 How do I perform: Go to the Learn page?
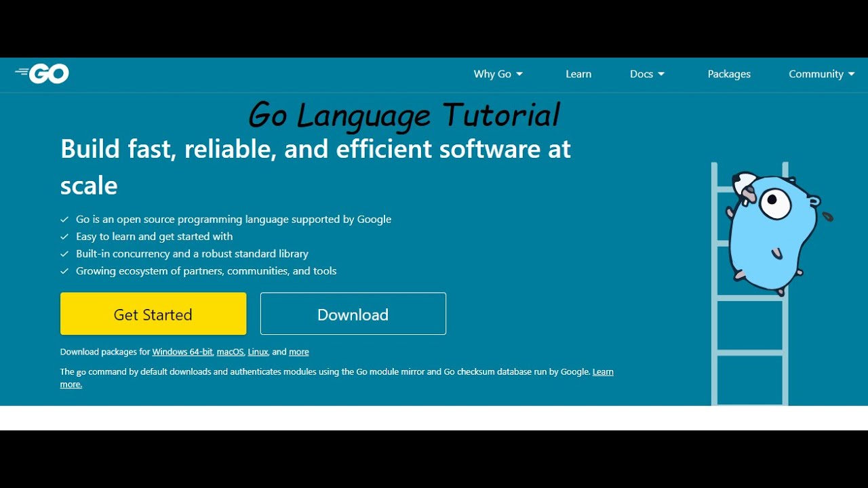tap(578, 74)
